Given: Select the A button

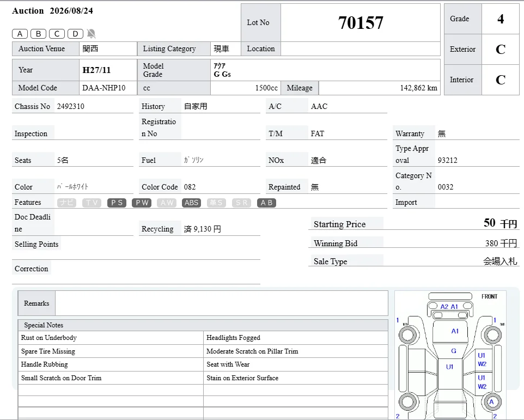Looking at the screenshot, I should point(20,34).
